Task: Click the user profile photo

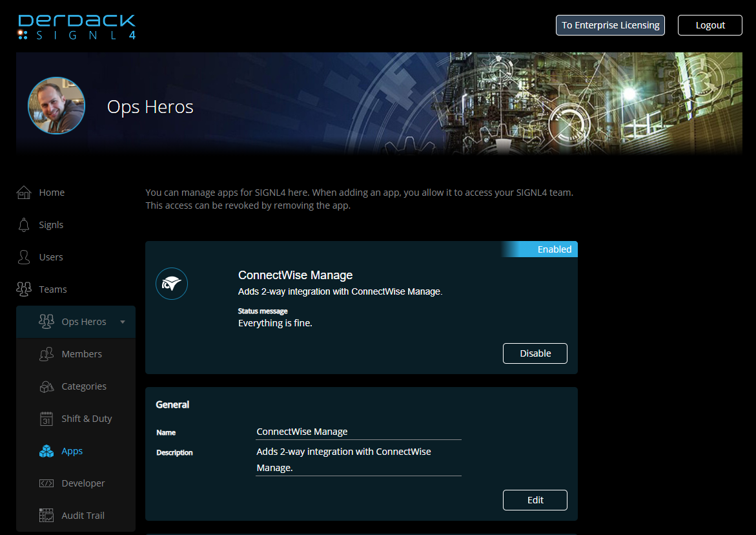Action: tap(56, 106)
